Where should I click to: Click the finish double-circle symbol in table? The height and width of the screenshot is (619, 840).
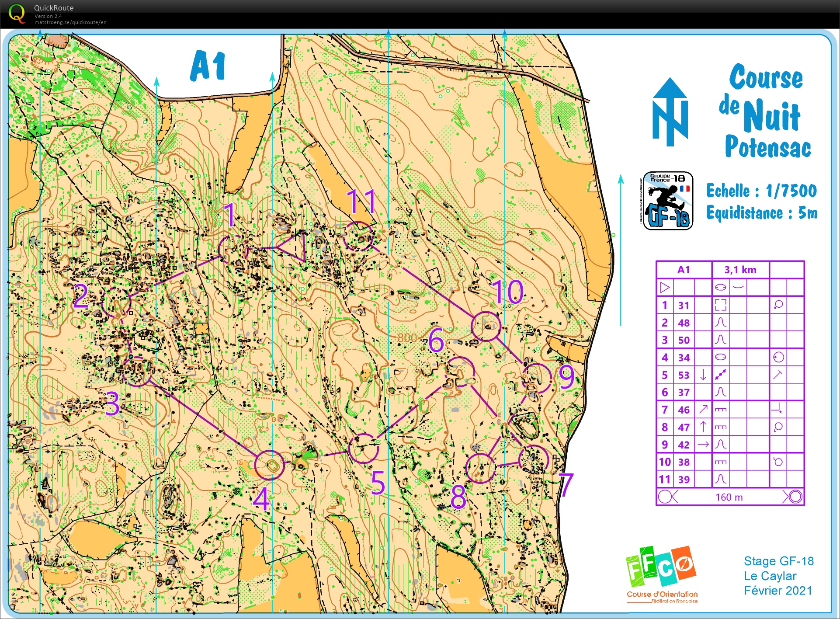pyautogui.click(x=795, y=497)
